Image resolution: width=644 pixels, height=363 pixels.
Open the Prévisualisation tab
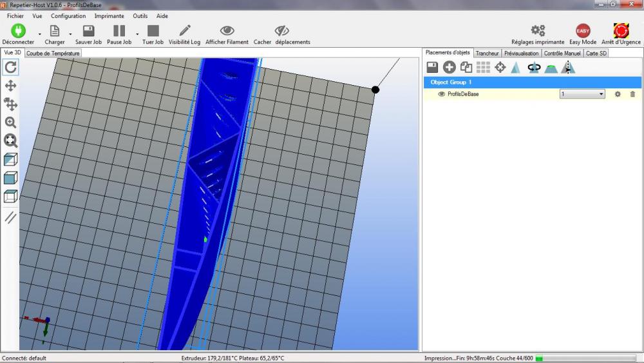(x=521, y=54)
